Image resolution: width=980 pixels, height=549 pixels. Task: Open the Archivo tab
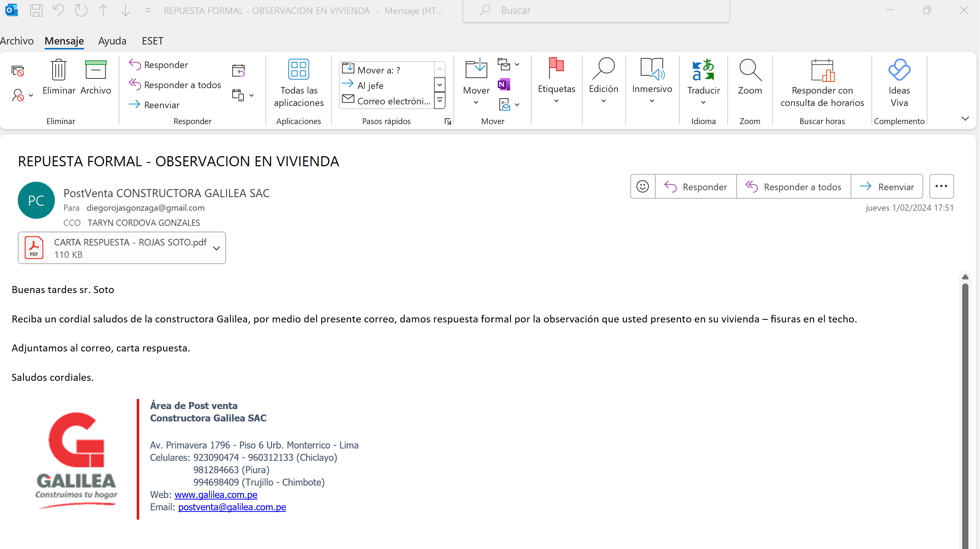pos(17,41)
